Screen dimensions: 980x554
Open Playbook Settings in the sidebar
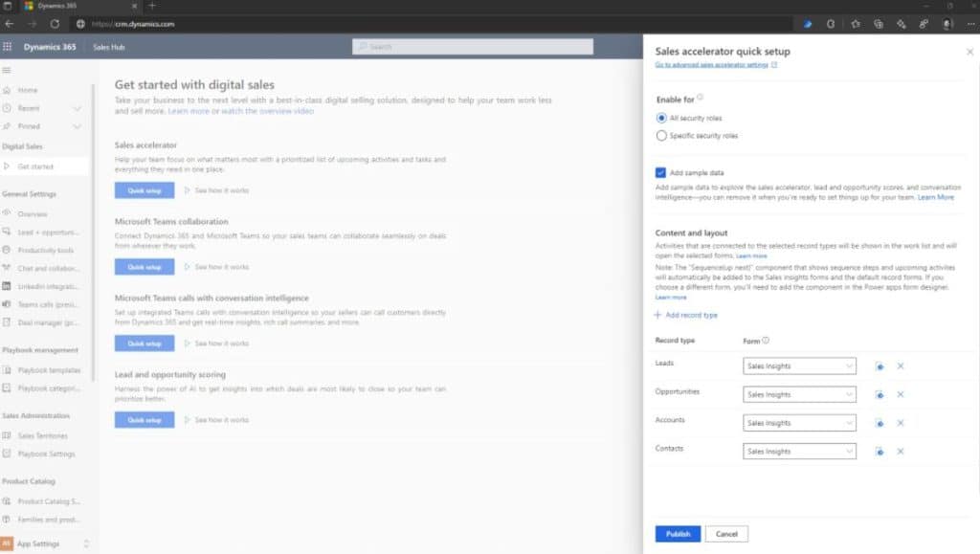pyautogui.click(x=45, y=454)
